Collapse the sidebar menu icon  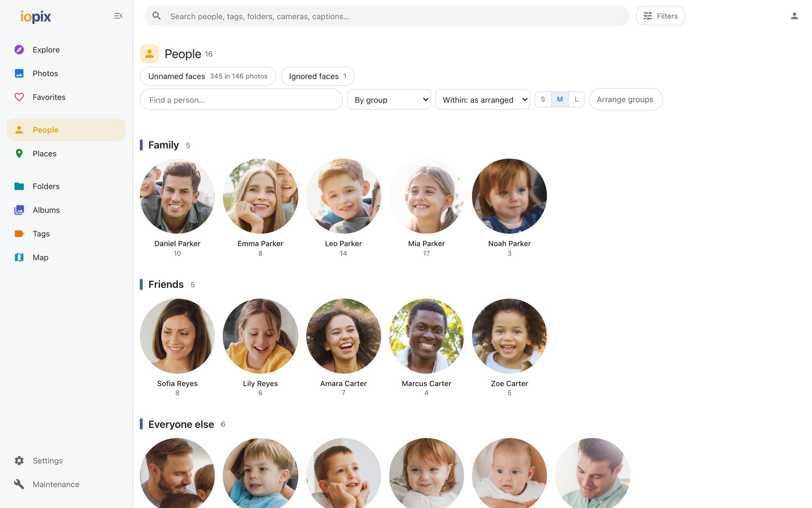point(118,16)
